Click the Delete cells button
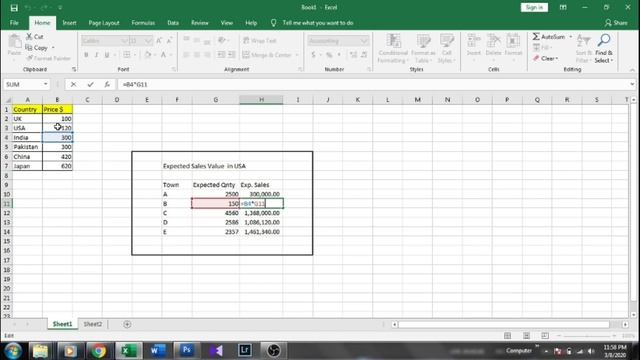Viewport: 640px width, 360px height. tap(493, 45)
